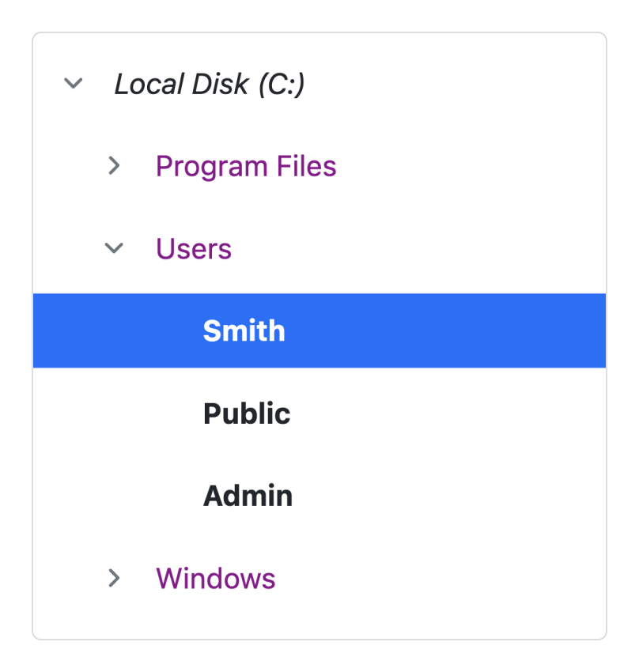Select the highlighted Smith item
This screenshot has width=639, height=672.
(244, 330)
